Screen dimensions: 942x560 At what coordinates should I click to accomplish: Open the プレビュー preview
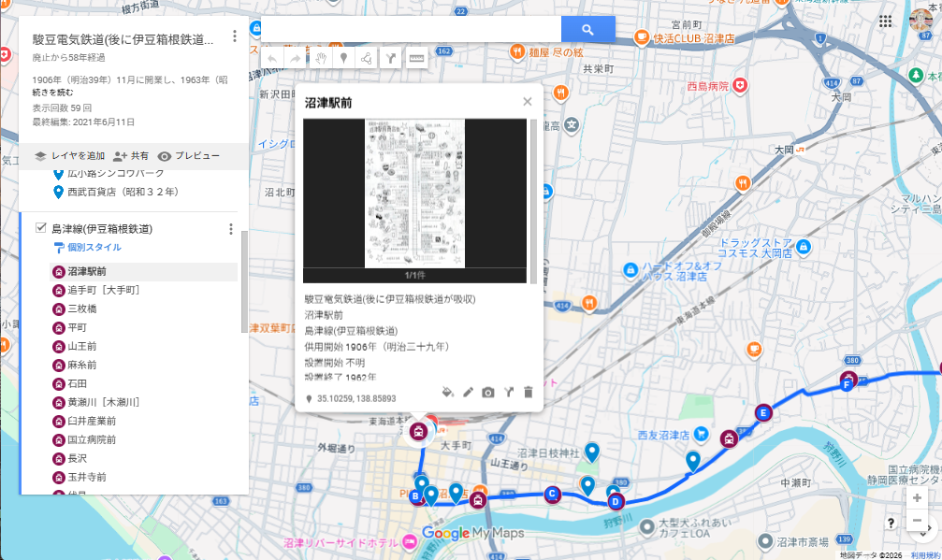click(x=188, y=156)
